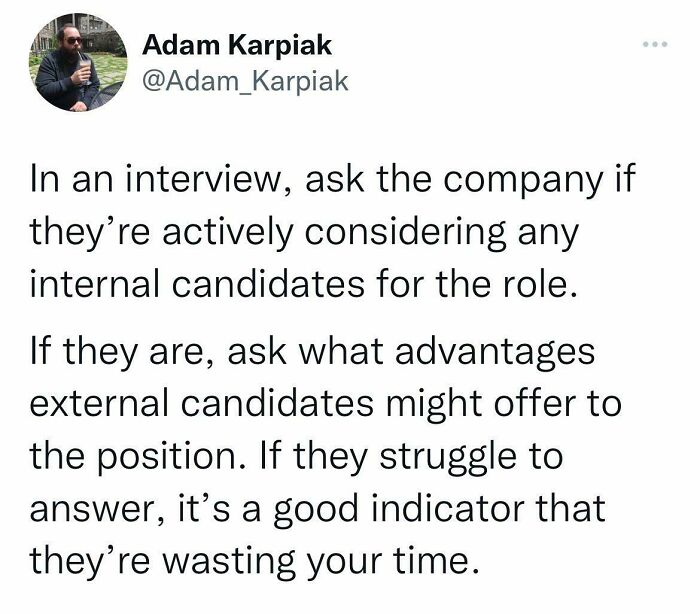Click the line "they're actively considering any"
Viewport: 700px width, 614px height.
tap(302, 235)
